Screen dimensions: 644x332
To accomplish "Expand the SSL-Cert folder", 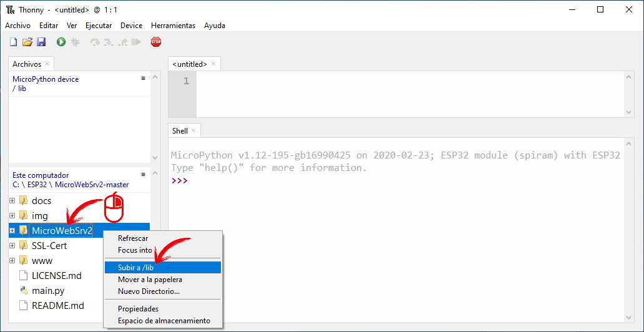I will pos(12,246).
